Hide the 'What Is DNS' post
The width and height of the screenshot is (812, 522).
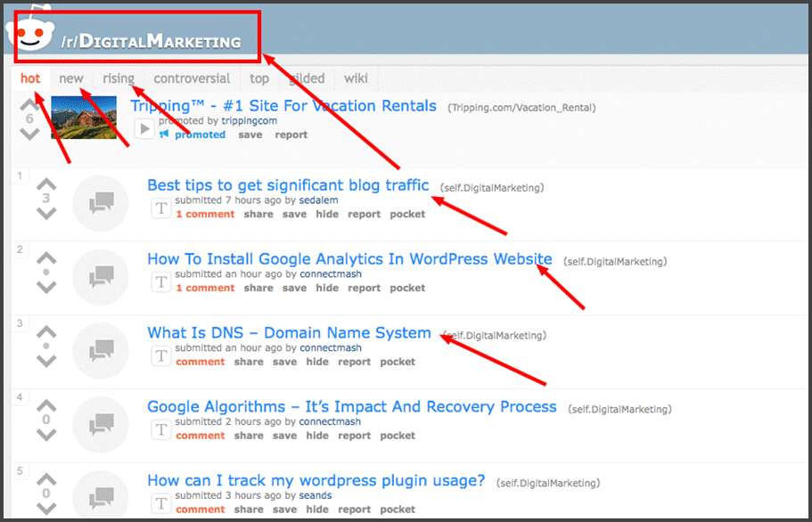317,362
